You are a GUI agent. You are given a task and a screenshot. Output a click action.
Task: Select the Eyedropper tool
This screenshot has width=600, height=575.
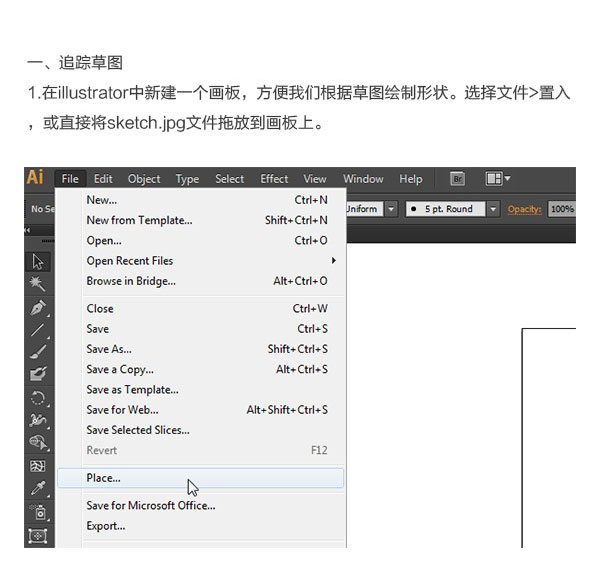[x=38, y=489]
